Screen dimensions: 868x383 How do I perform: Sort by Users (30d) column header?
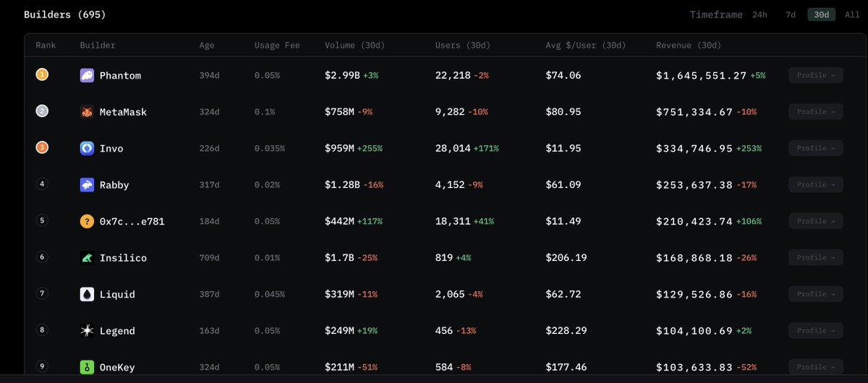(463, 46)
